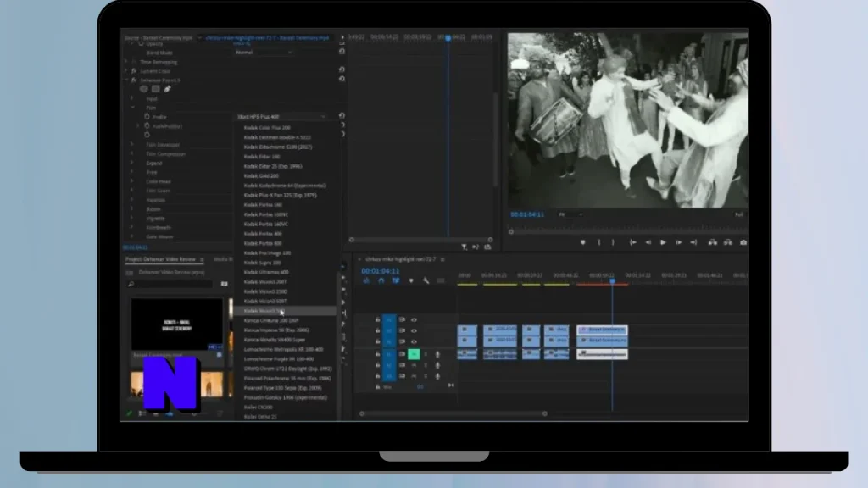Step forward one frame in Program Monitor

pos(678,242)
